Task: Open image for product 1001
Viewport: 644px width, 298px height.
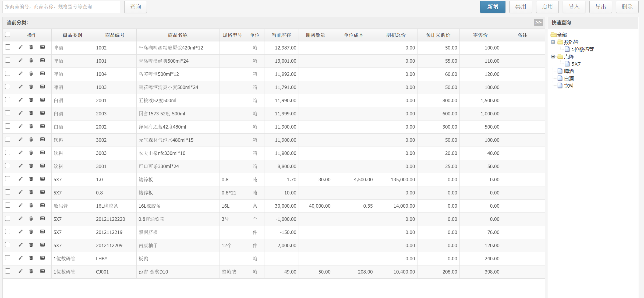Action: (43, 61)
